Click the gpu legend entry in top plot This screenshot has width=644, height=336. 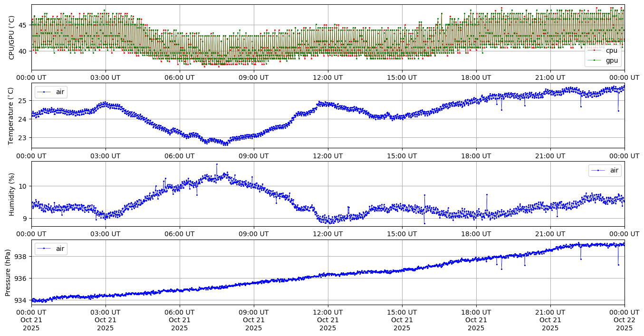point(611,60)
